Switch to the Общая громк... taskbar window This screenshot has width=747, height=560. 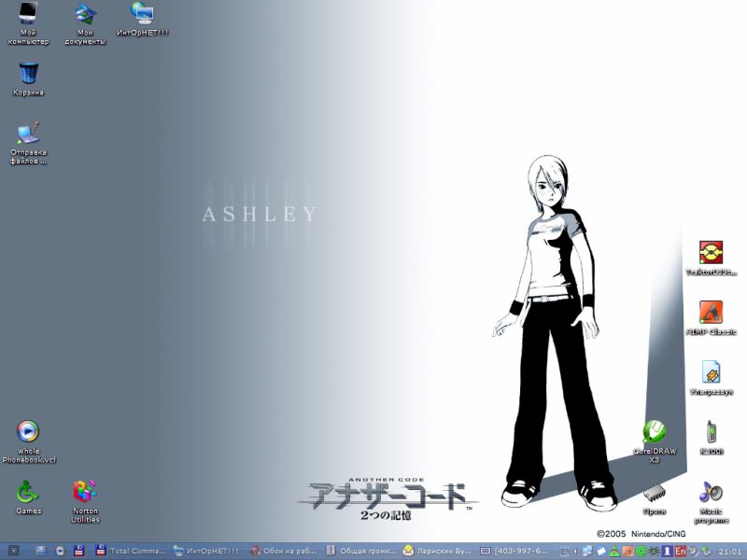pos(361,551)
